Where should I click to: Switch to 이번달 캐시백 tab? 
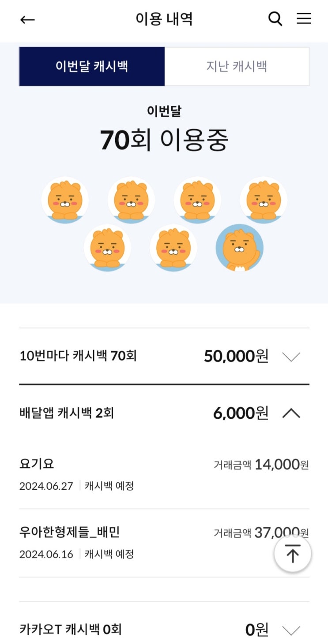click(92, 67)
